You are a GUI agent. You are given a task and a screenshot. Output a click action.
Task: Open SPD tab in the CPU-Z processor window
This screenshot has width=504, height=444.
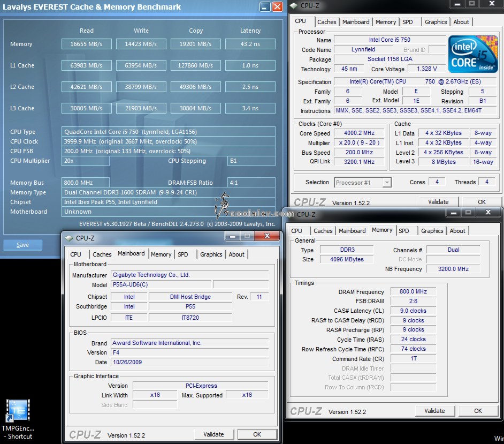408,22
